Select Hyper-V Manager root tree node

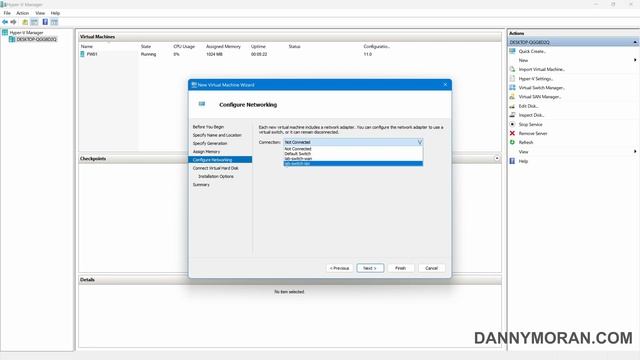26,33
